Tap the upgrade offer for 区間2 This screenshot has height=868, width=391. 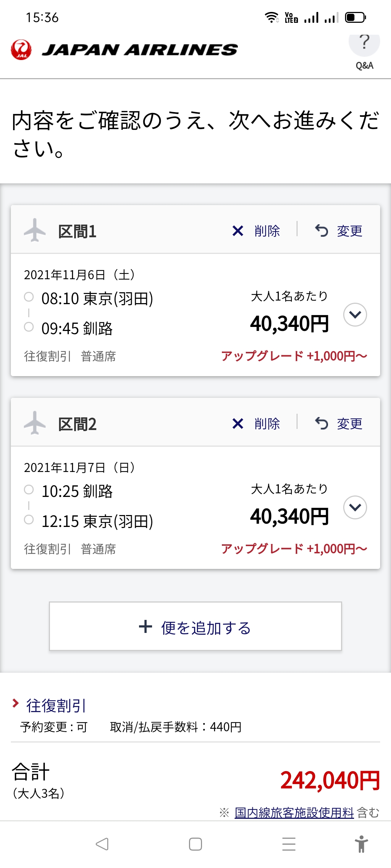click(294, 549)
